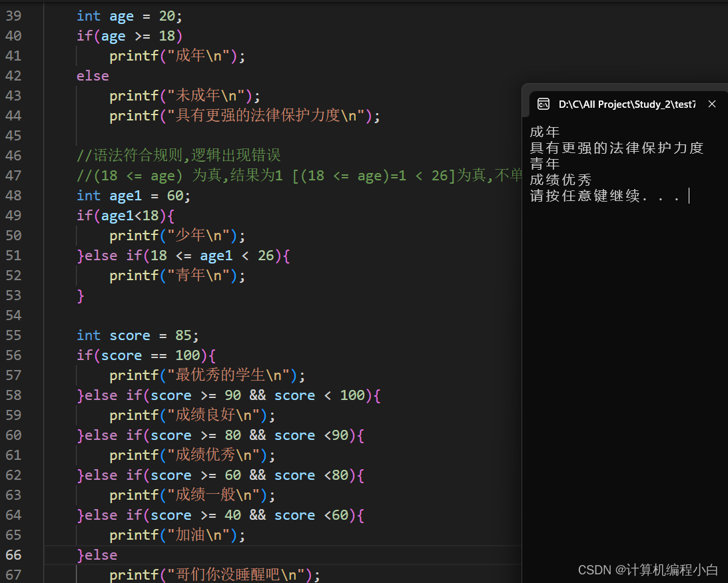Image resolution: width=728 pixels, height=583 pixels.
Task: Click the 'score >= 60 && score <80' condition
Action: [249, 475]
